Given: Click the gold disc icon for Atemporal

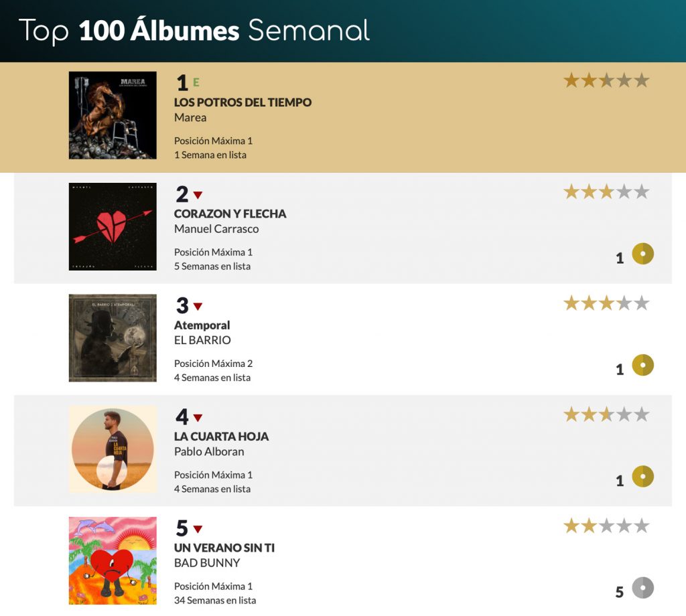Looking at the screenshot, I should tap(642, 365).
